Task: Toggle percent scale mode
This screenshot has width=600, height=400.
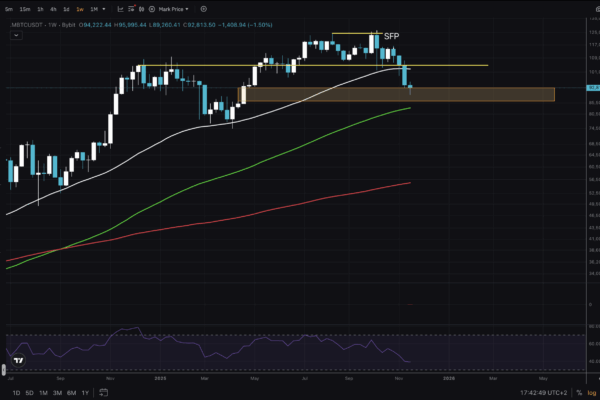Action: click(x=577, y=392)
